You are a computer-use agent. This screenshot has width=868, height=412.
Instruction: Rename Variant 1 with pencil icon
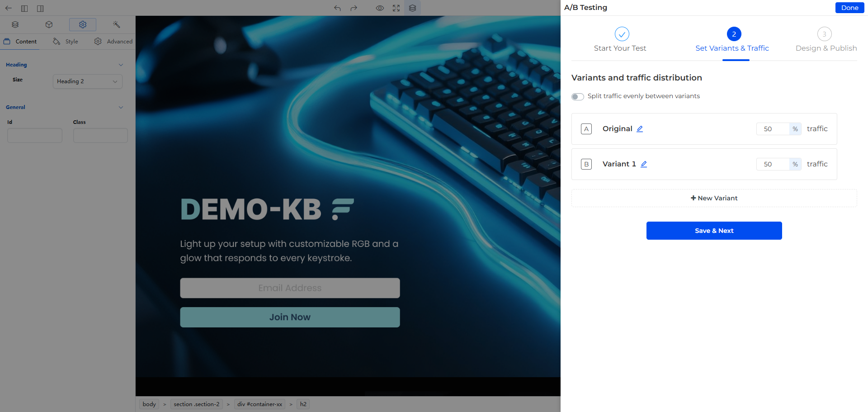pos(644,164)
